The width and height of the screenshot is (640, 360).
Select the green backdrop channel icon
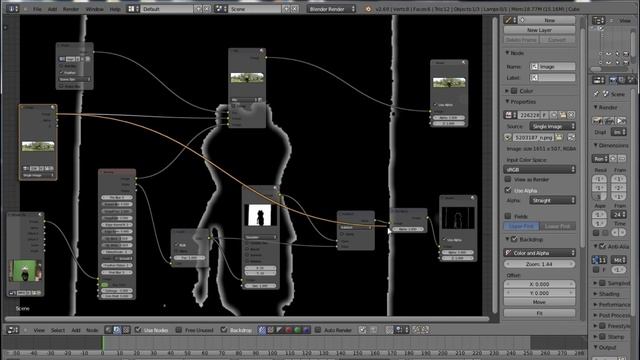pyautogui.click(x=298, y=330)
